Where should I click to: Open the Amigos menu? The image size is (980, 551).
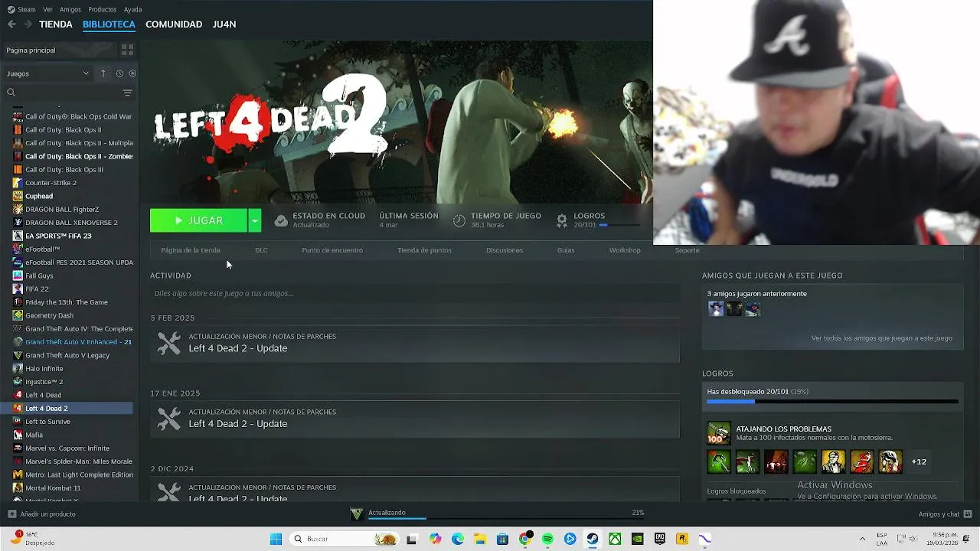tap(70, 9)
